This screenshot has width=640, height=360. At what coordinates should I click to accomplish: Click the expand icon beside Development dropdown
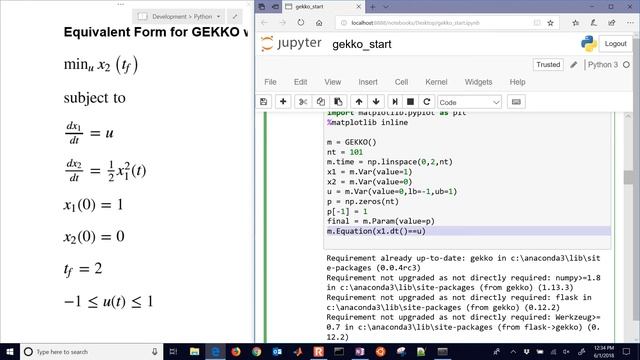(x=235, y=17)
